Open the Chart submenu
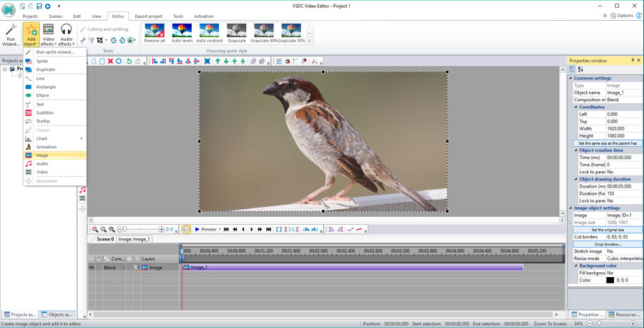The height and width of the screenshot is (328, 644). click(54, 138)
